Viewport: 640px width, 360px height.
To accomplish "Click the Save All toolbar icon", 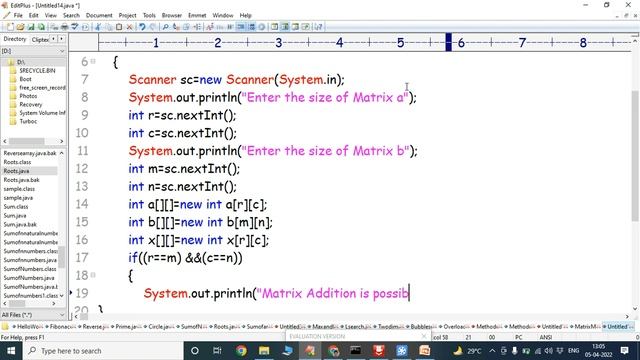I will coord(41,27).
